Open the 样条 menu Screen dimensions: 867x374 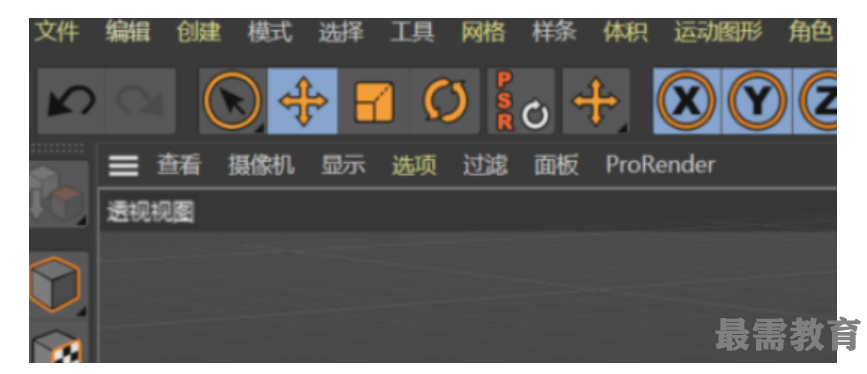[554, 32]
